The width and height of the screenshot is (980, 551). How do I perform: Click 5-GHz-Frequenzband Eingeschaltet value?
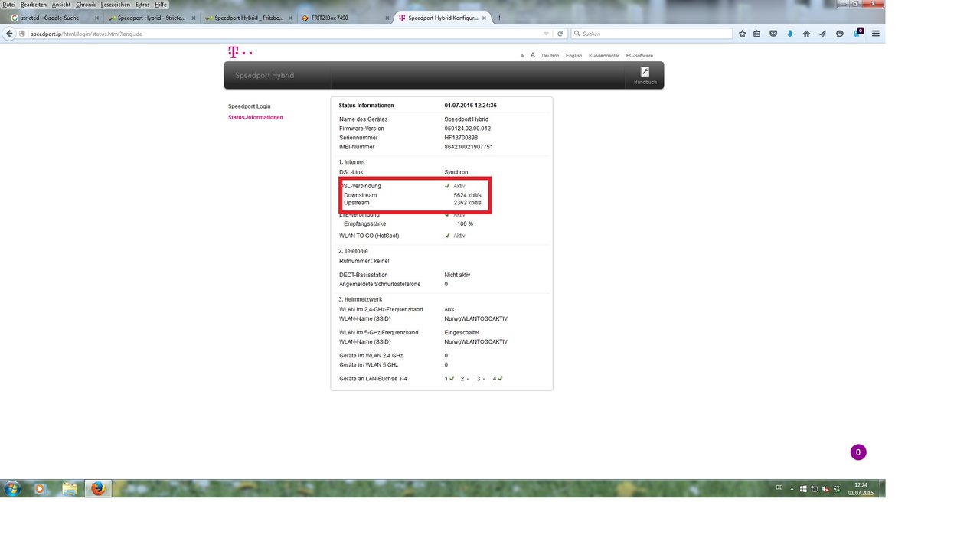point(462,333)
